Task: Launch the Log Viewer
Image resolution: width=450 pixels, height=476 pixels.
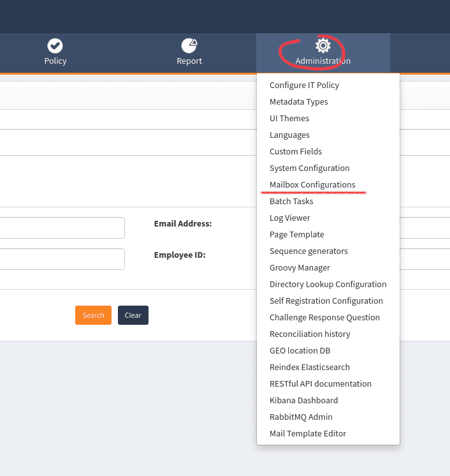Action: coord(289,218)
